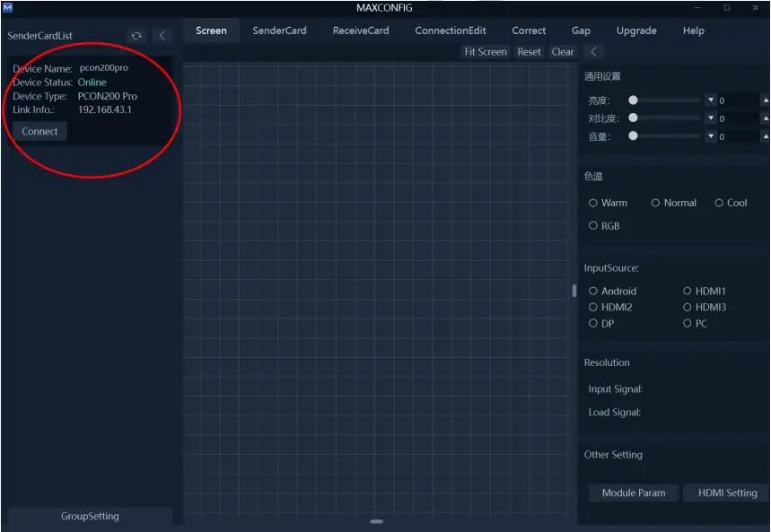Choose HDMI3 as the input source

pyautogui.click(x=704, y=308)
